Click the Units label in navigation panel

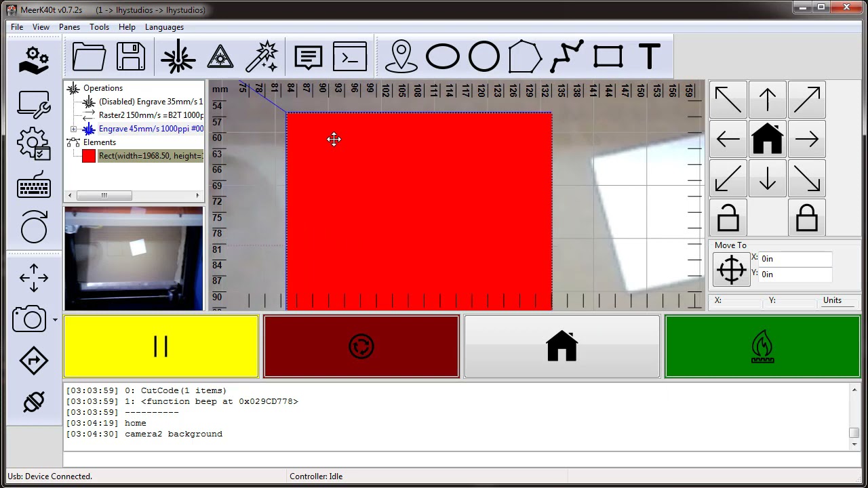pyautogui.click(x=832, y=300)
